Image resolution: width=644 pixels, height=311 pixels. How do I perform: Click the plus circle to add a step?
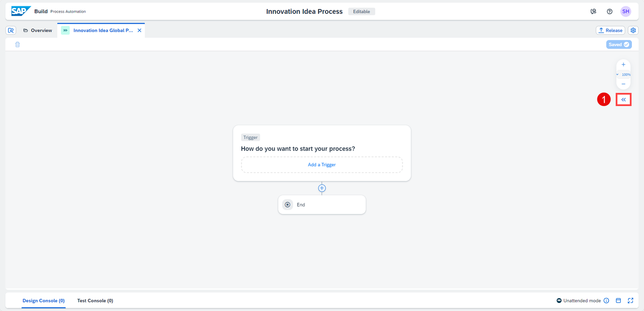click(322, 188)
